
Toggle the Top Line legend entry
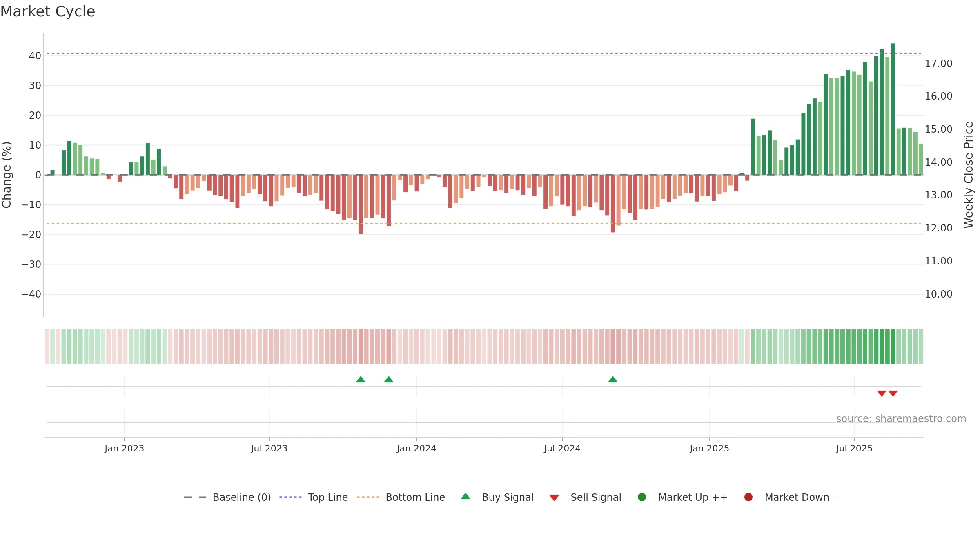coord(314,497)
